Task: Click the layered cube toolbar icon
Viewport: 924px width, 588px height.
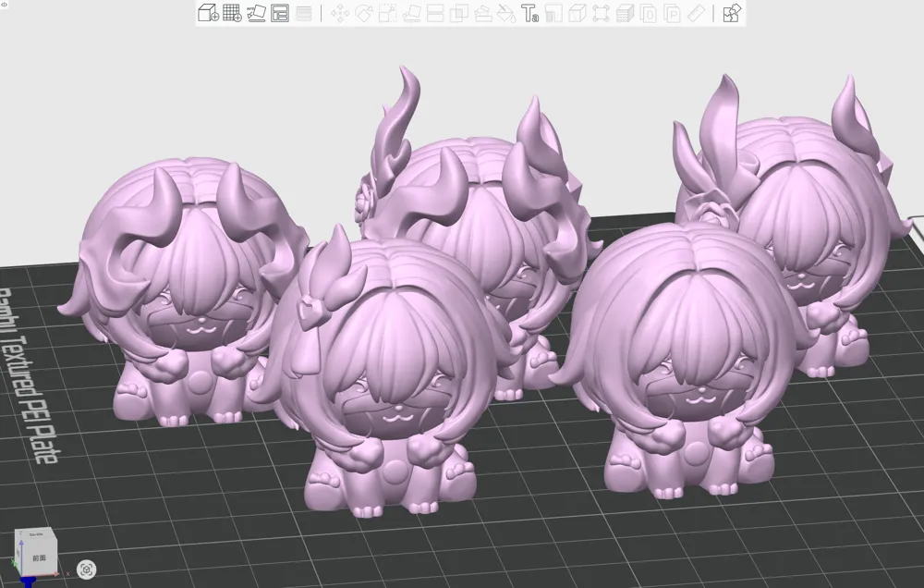Action: [x=625, y=13]
